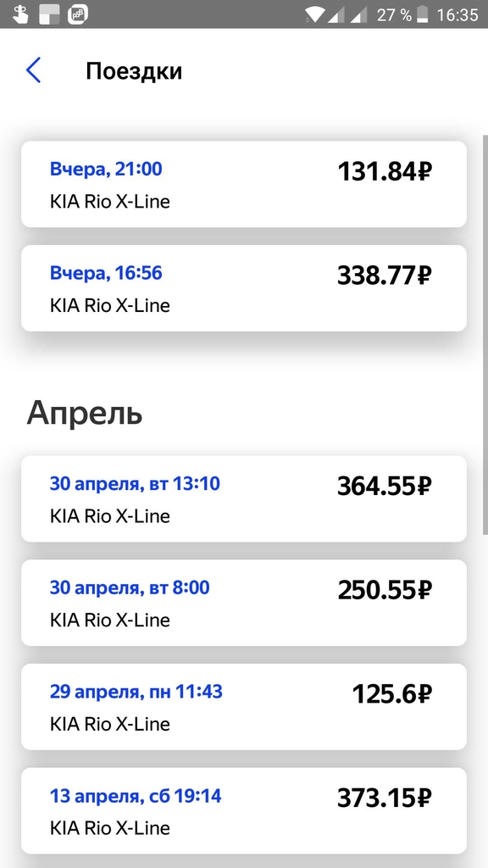Image resolution: width=488 pixels, height=868 pixels.
Task: Click the vertical scrollbar on the right edge
Action: tap(485, 335)
